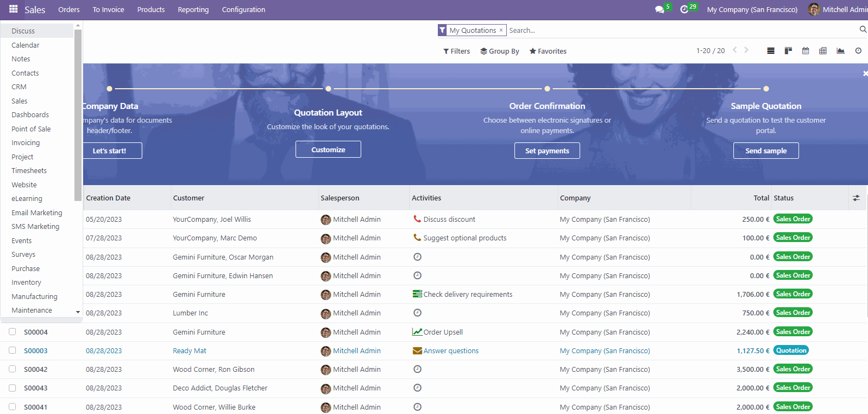Viewport: 868px width, 414px height.
Task: Click phone icon for Suggest optional products
Action: pyautogui.click(x=417, y=238)
